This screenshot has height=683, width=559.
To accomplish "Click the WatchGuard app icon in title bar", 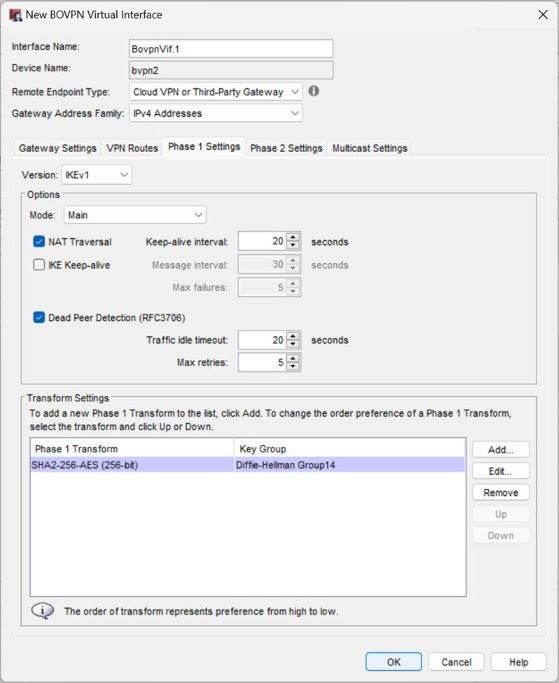I will pyautogui.click(x=16, y=15).
